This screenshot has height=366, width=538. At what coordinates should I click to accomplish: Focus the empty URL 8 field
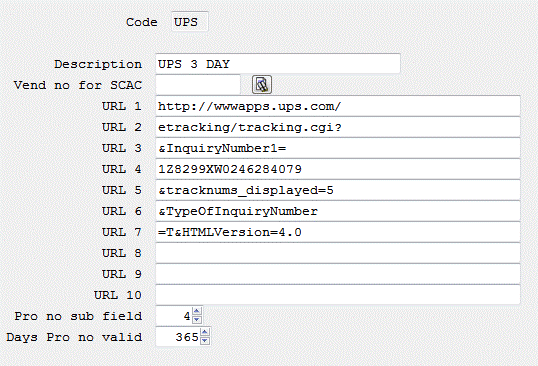338,253
